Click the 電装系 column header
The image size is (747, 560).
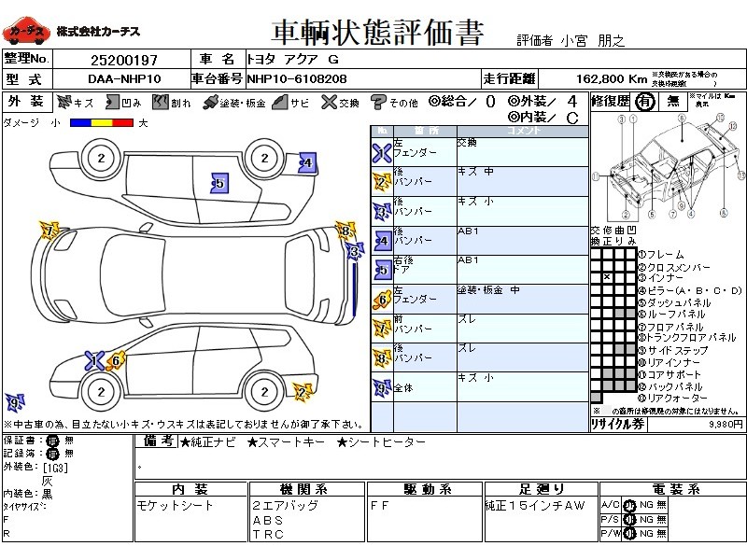coord(669,489)
